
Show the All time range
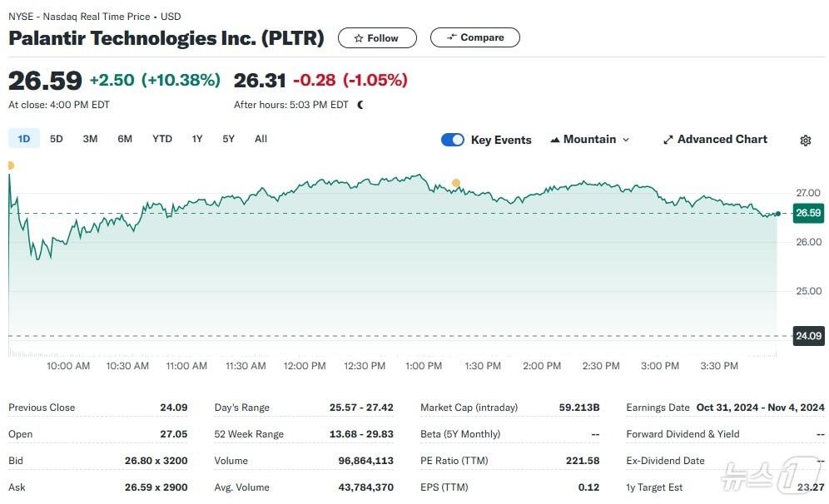point(261,139)
